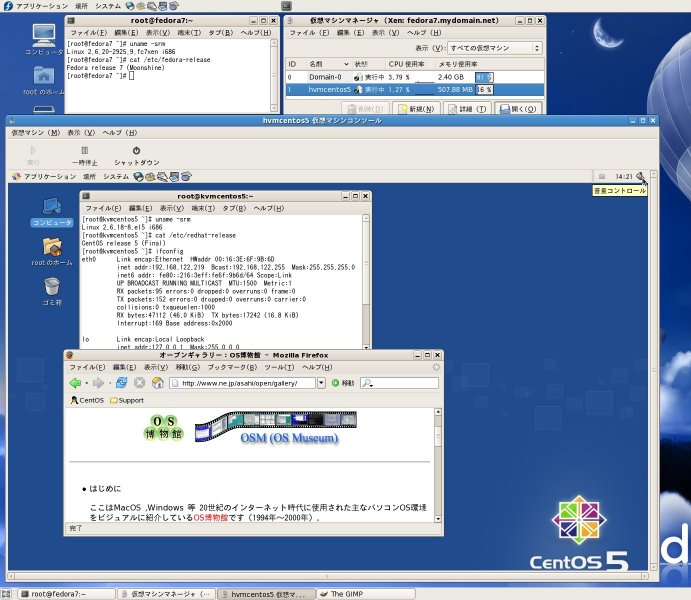The height and width of the screenshot is (600, 691).
Task: Click 名前 column header sort arrow
Action: tap(346, 64)
